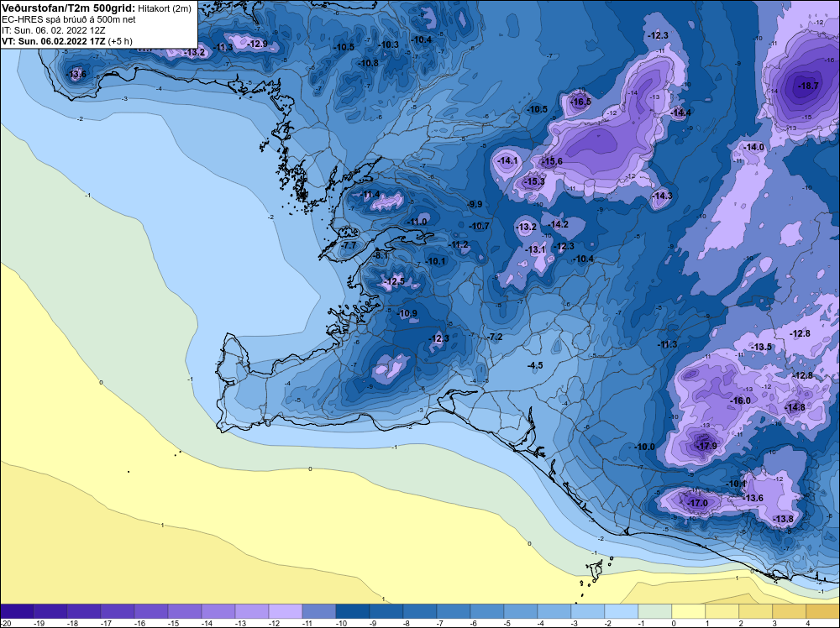The width and height of the screenshot is (840, 628).
Task: Click the legend swatch labeled -7
Action: tap(454, 611)
